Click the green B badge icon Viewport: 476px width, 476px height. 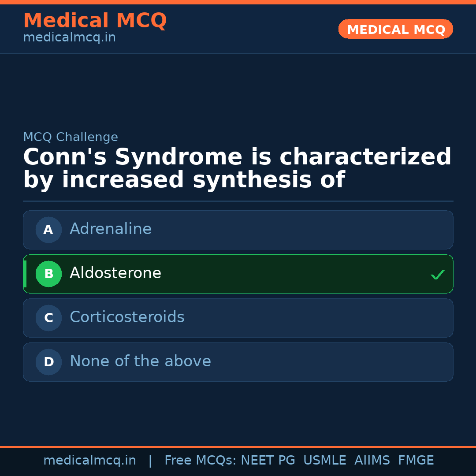(x=48, y=274)
